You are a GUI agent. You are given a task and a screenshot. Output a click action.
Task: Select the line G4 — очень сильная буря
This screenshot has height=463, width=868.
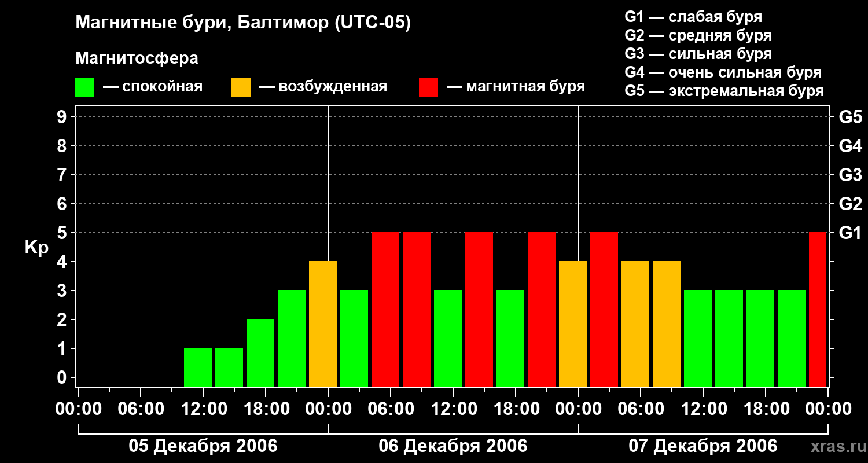(723, 72)
